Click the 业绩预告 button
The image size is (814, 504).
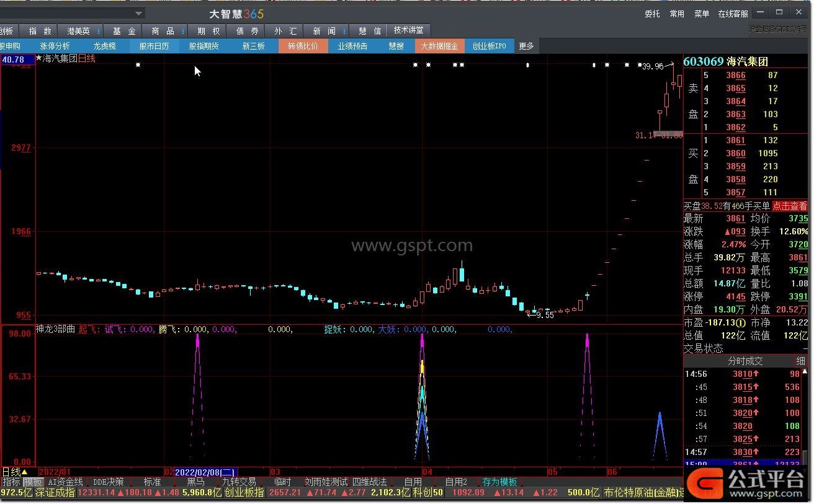pyautogui.click(x=353, y=46)
